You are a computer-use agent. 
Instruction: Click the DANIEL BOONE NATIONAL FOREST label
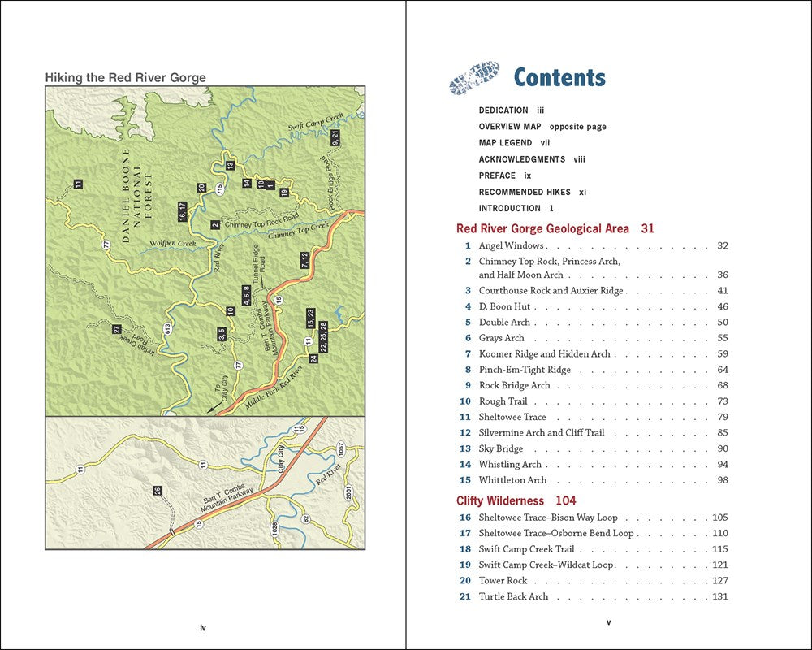point(137,196)
